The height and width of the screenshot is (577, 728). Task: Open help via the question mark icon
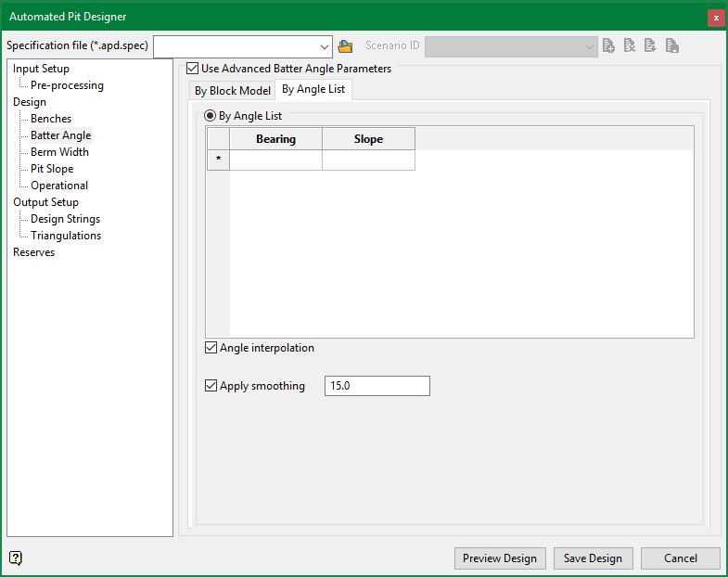[x=16, y=558]
